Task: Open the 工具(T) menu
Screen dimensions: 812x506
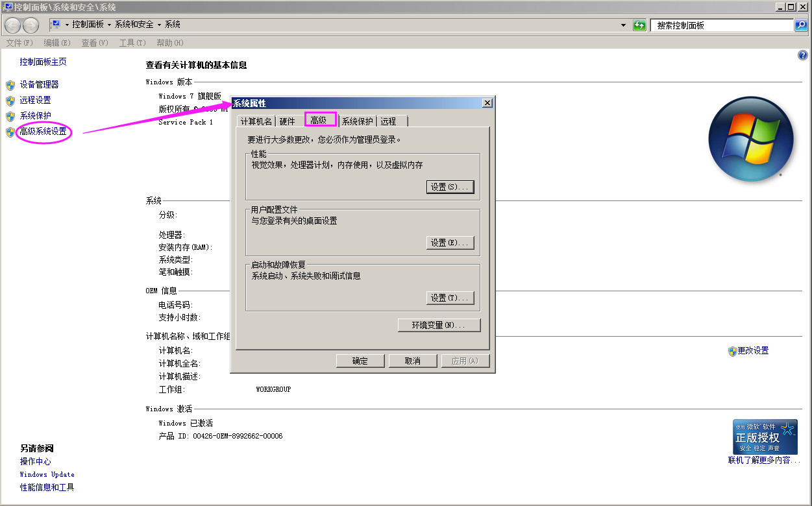Action: [x=132, y=43]
